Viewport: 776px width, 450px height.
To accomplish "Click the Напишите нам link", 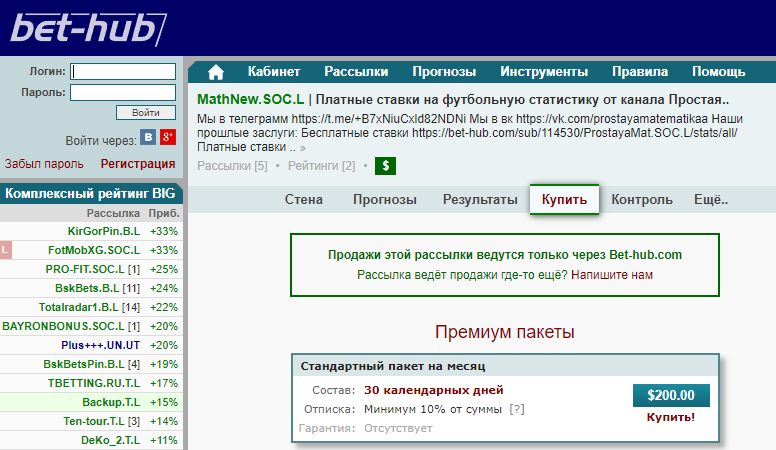I will 612,275.
